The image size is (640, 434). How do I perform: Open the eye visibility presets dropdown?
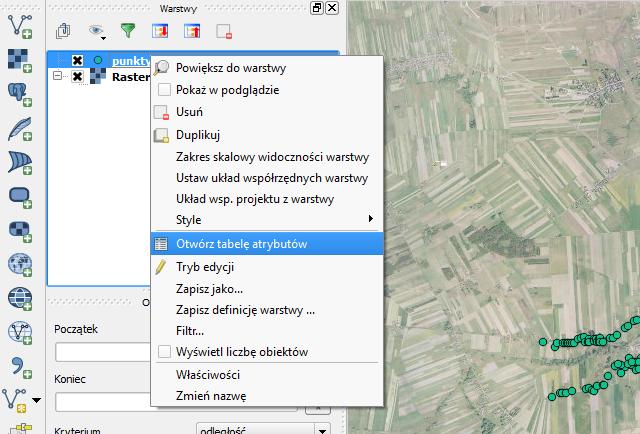coord(97,31)
